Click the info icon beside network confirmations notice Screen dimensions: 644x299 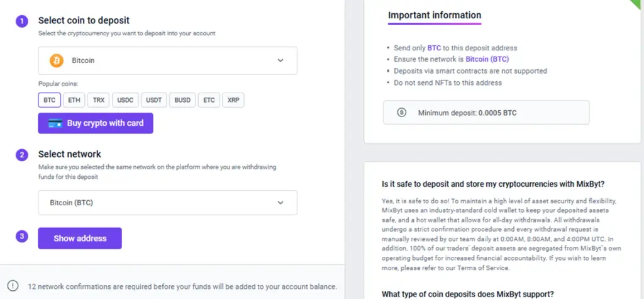(13, 285)
